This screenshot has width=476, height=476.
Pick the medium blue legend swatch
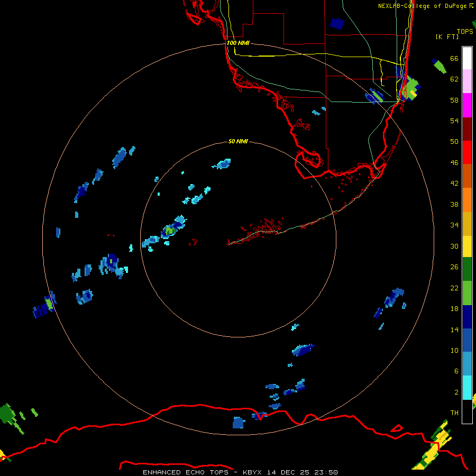tap(467, 340)
